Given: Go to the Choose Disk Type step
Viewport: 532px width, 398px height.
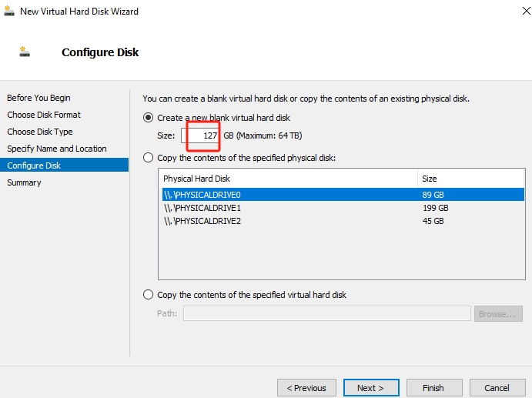Looking at the screenshot, I should 40,132.
